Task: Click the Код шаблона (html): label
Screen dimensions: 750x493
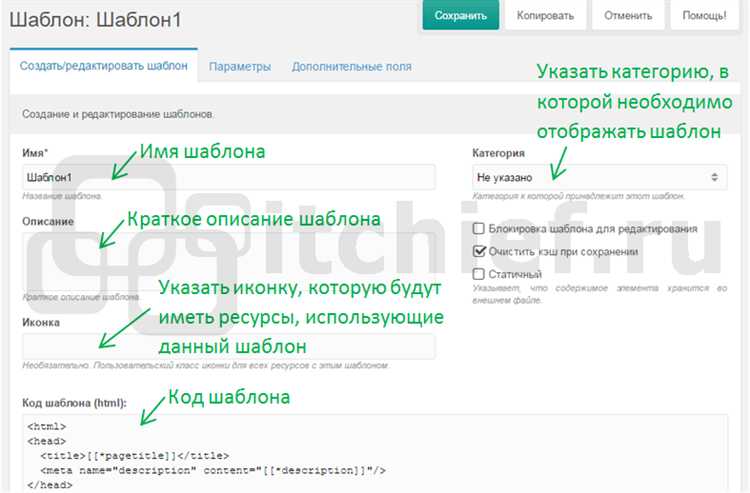Action: (74, 403)
